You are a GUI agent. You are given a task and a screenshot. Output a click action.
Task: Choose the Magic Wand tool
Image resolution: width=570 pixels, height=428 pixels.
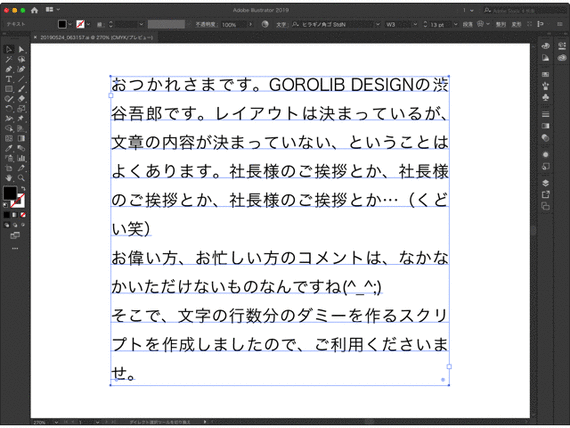tap(9, 59)
